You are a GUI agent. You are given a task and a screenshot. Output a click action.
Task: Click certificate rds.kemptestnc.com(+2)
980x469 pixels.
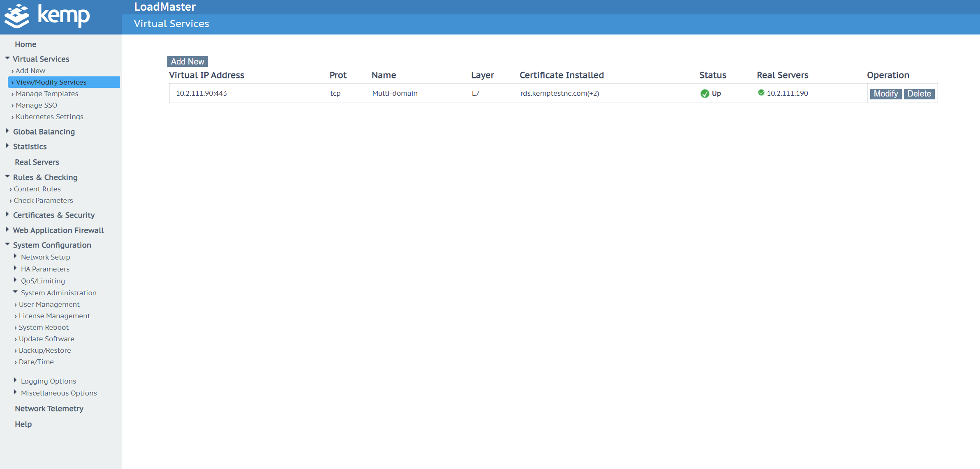[559, 93]
